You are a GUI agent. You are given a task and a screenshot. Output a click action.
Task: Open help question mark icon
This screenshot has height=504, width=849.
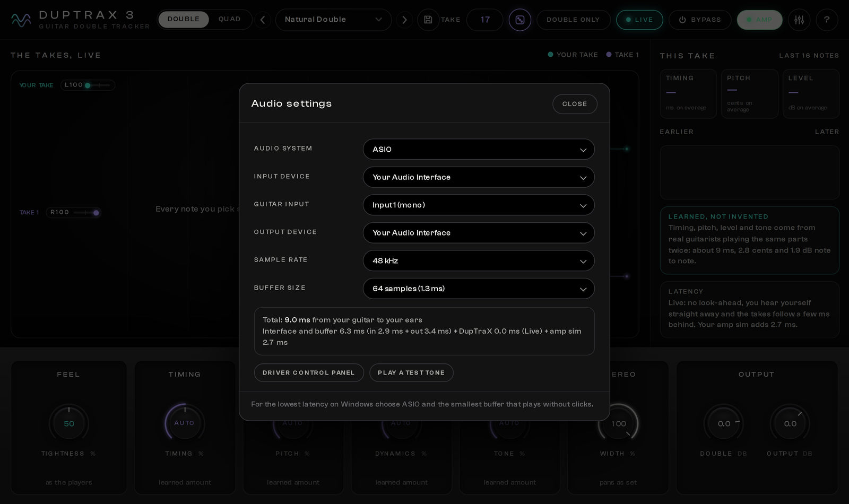pyautogui.click(x=827, y=20)
